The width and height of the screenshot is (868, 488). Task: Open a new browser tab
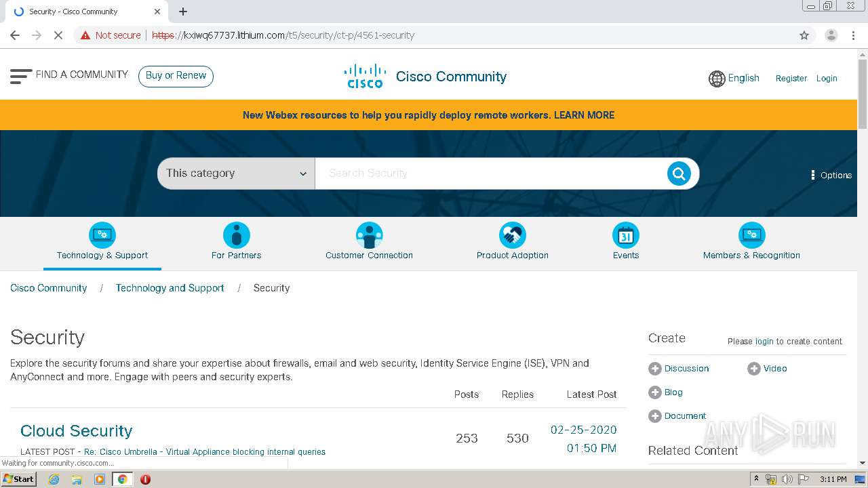tap(183, 12)
